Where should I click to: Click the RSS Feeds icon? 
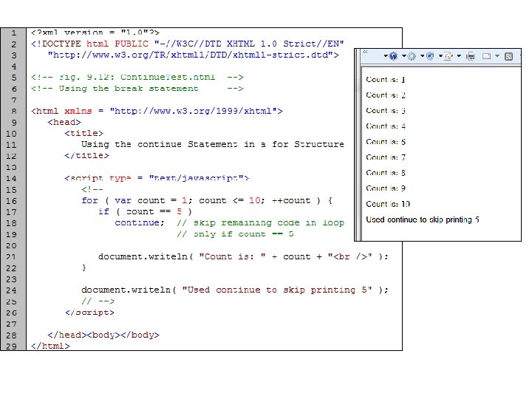click(508, 56)
